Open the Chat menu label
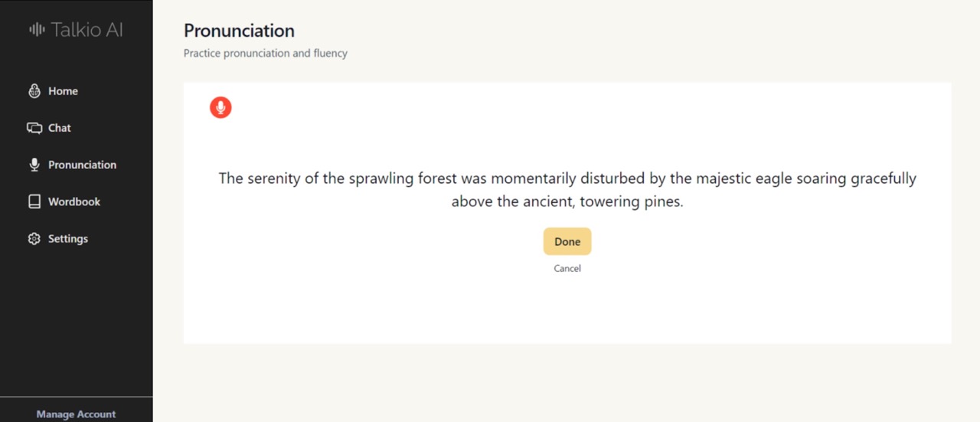Image resolution: width=980 pixels, height=422 pixels. (60, 128)
